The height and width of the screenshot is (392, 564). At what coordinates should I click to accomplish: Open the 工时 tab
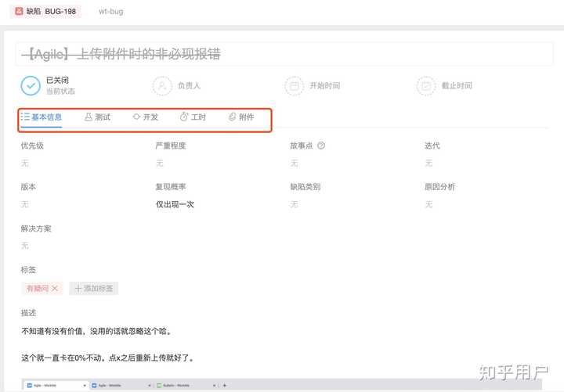[193, 117]
